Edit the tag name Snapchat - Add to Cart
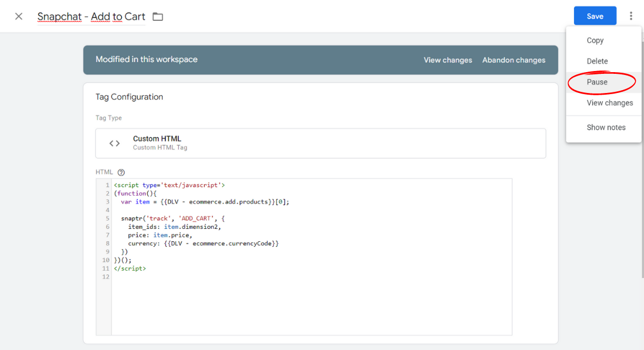This screenshot has width=644, height=350. (x=91, y=16)
